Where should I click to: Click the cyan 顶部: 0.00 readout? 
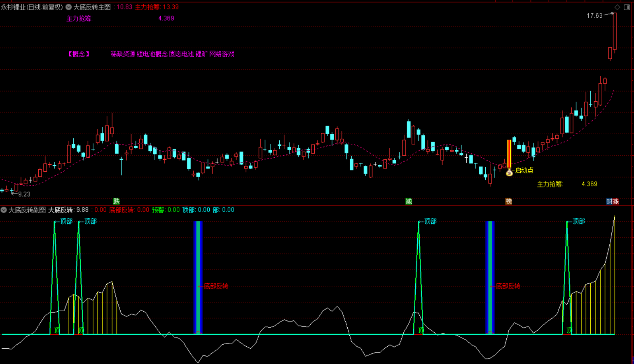pyautogui.click(x=196, y=210)
